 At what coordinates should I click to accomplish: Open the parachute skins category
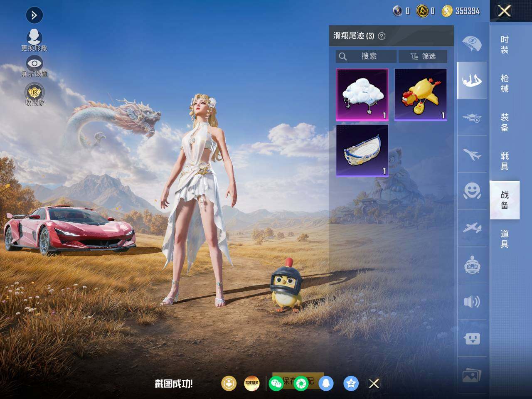point(472,44)
